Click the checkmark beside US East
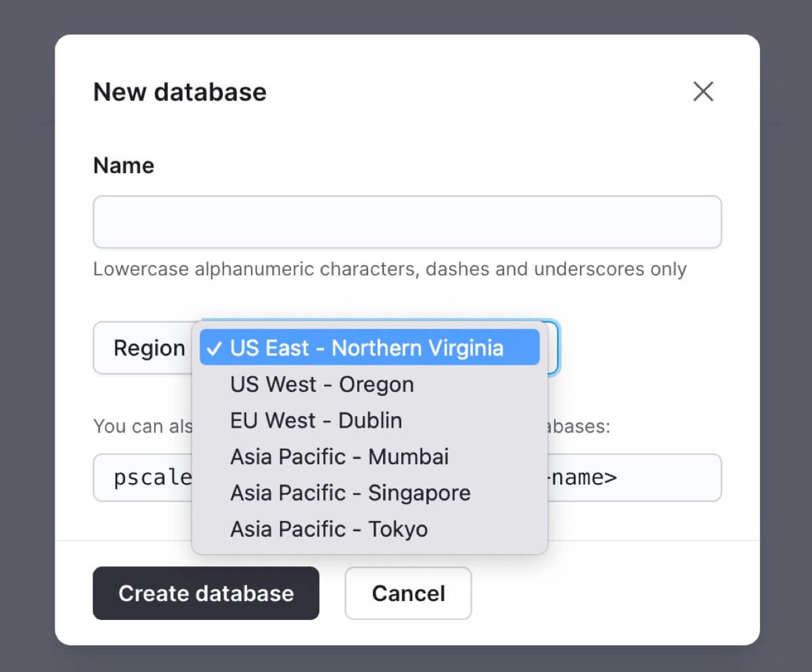This screenshot has width=812, height=672. point(215,348)
